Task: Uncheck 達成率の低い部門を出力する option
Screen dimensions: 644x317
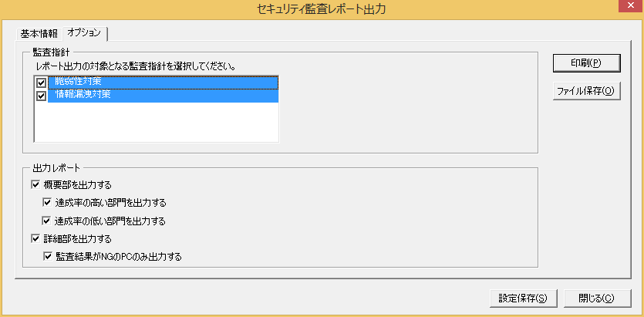Action: (48, 221)
